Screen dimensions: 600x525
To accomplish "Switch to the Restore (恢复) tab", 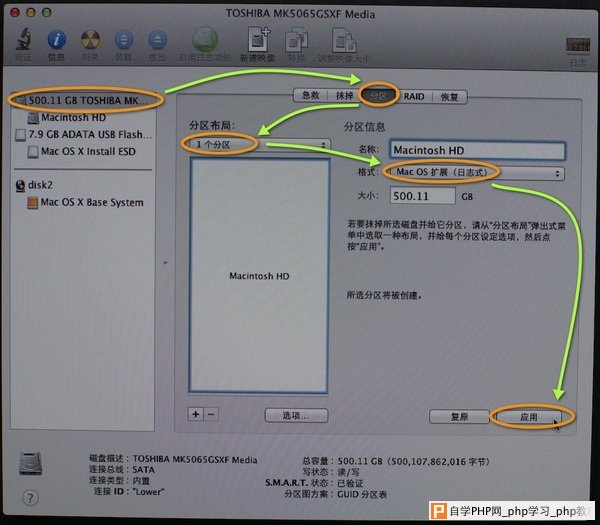I will pyautogui.click(x=449, y=96).
